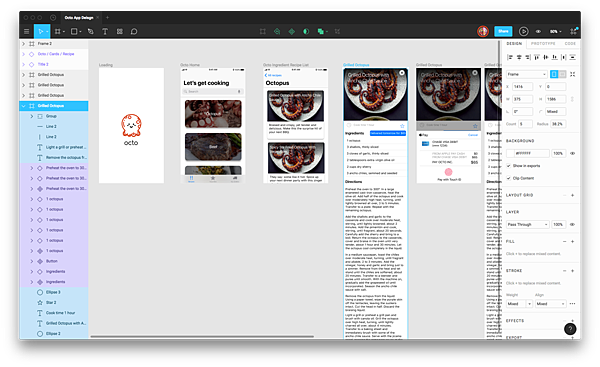This screenshot has height=367, width=600.
Task: Select the Move tool arrow
Action: pyautogui.click(x=40, y=31)
